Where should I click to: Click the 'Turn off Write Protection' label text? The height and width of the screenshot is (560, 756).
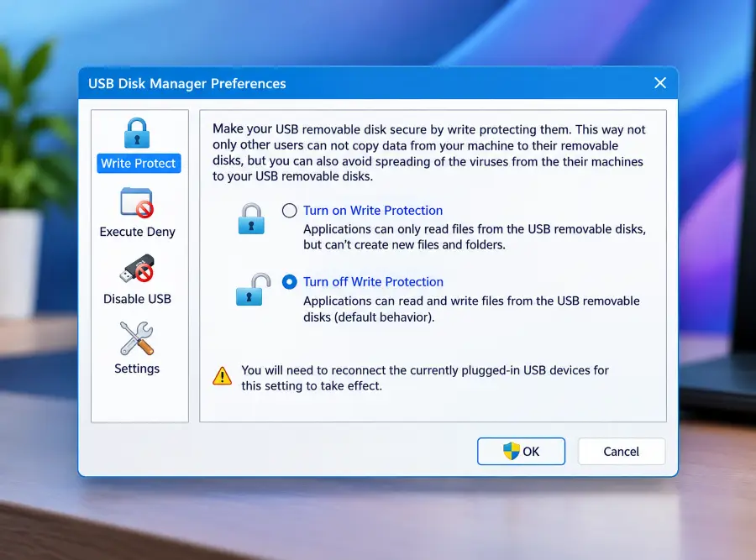point(373,282)
